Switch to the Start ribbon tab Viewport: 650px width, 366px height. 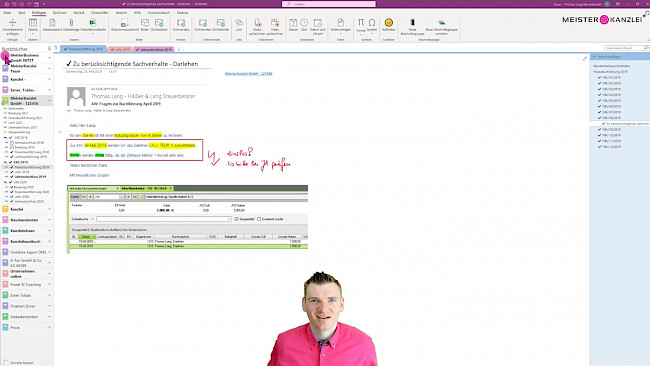(x=22, y=13)
